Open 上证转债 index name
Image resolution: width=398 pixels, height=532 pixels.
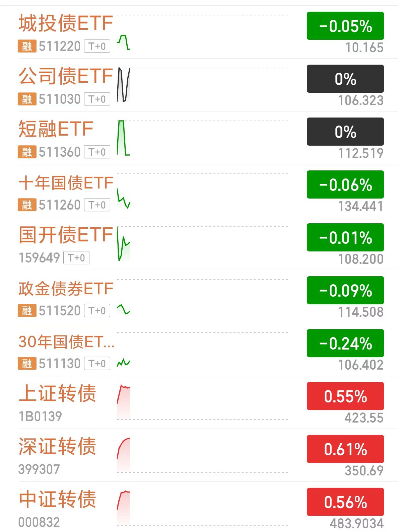pos(58,393)
